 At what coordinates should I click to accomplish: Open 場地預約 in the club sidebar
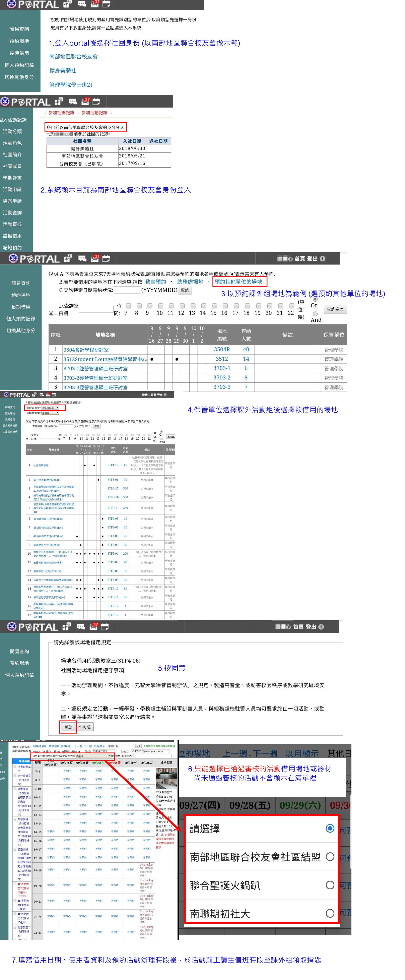[x=12, y=247]
